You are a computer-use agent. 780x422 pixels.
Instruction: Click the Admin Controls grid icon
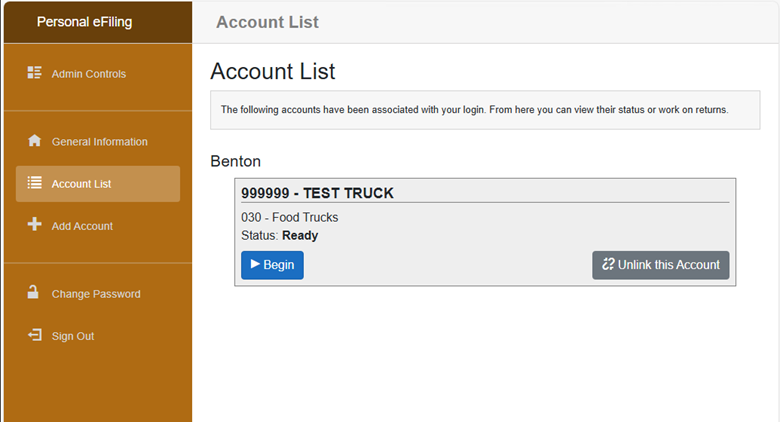[34, 73]
